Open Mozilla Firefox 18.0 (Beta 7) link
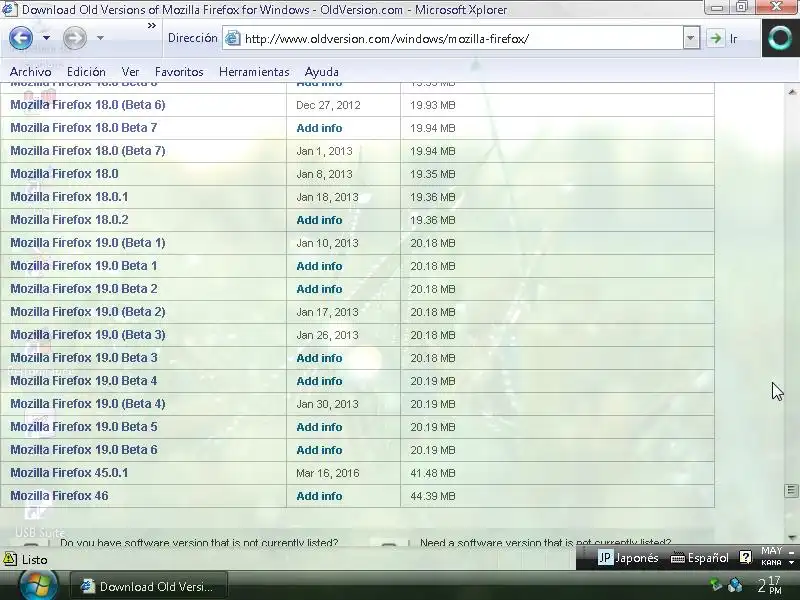 [x=88, y=151]
